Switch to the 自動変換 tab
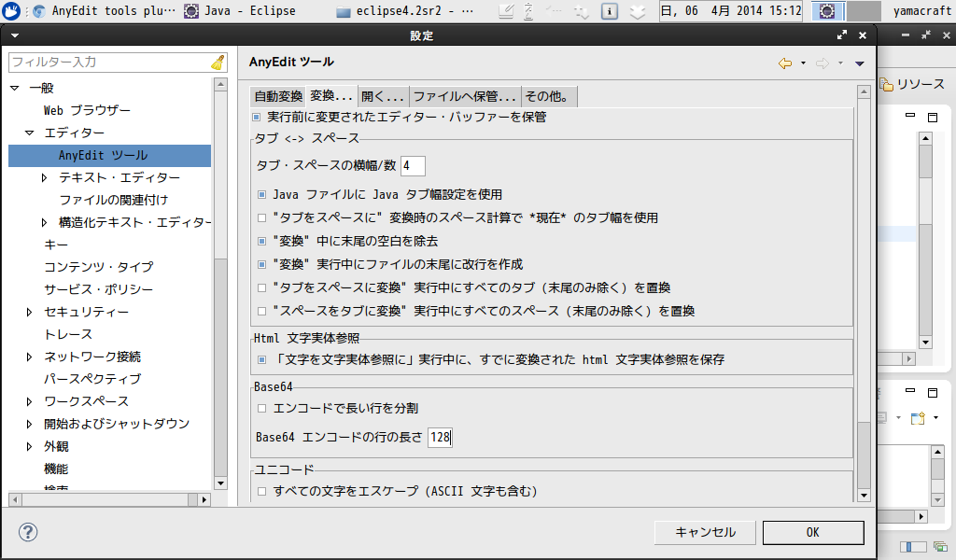The image size is (956, 560). 278,96
